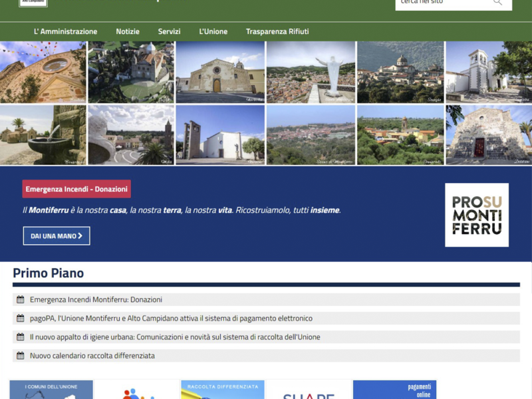Image resolution: width=532 pixels, height=399 pixels.
Task: Click calendar icon beside Nuovo calendario raccolta differenziata
Action: tap(21, 356)
